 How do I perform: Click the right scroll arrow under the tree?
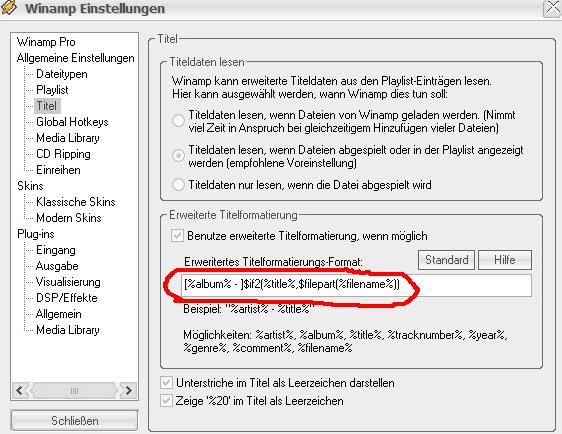point(128,391)
